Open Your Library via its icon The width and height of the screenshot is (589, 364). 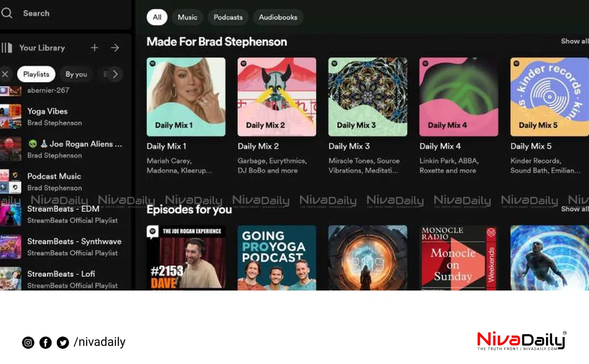(x=6, y=48)
